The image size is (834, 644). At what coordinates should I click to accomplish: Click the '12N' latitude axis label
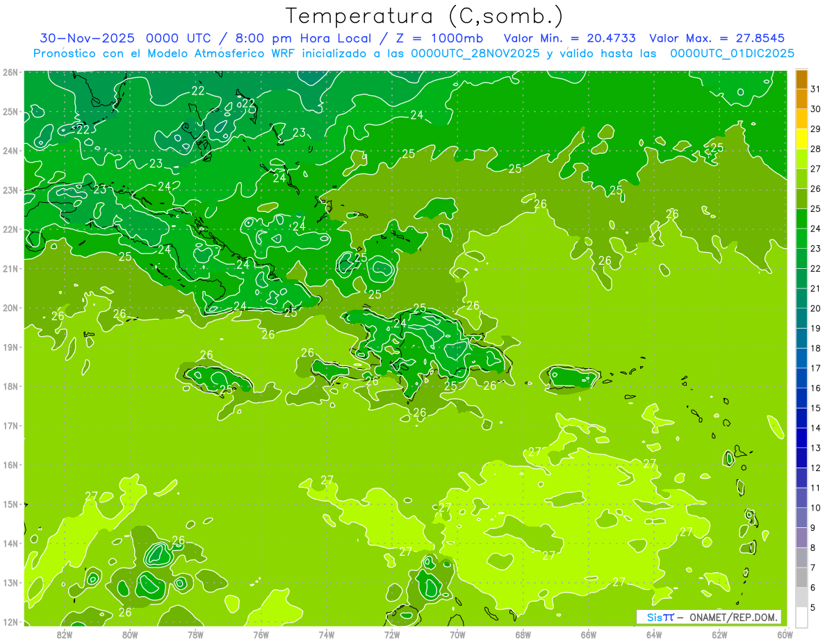pos(10,622)
